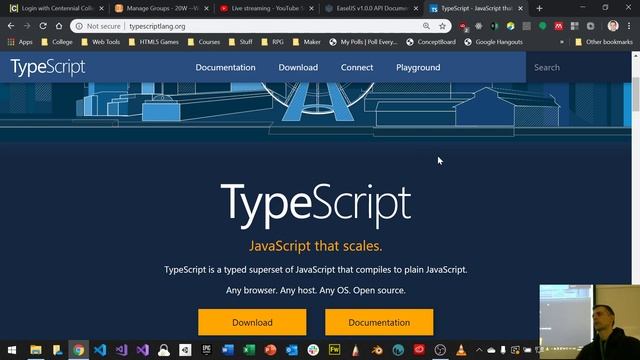
Task: Open Microsoft Word from the taskbar
Action: pos(228,350)
